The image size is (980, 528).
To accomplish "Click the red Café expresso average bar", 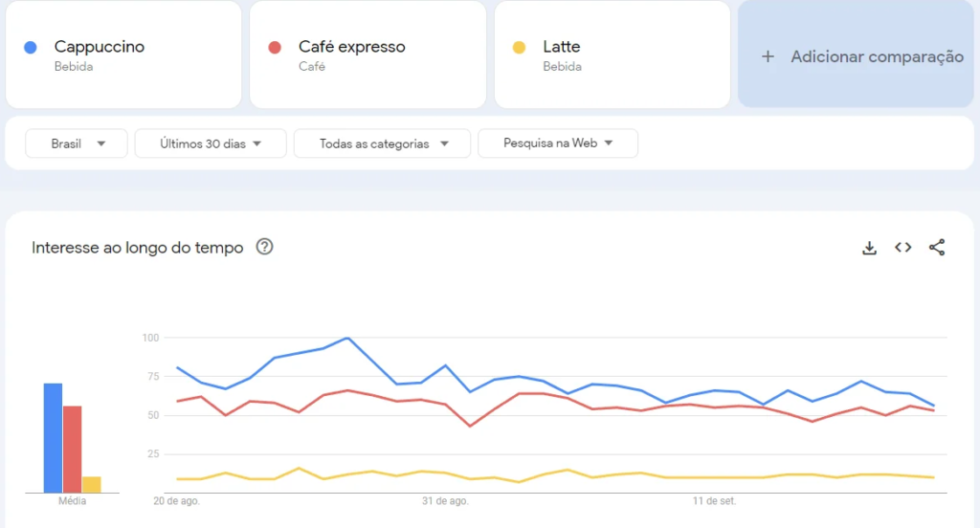I will (x=73, y=449).
